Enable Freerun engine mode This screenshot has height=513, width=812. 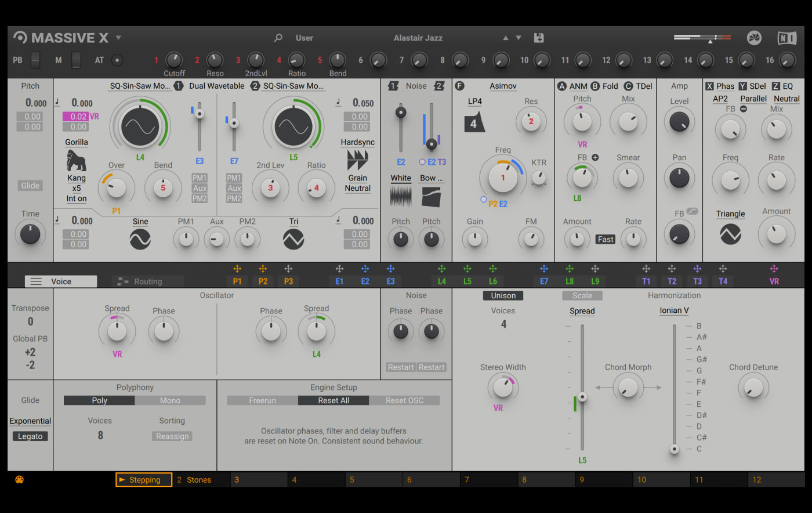coord(262,400)
